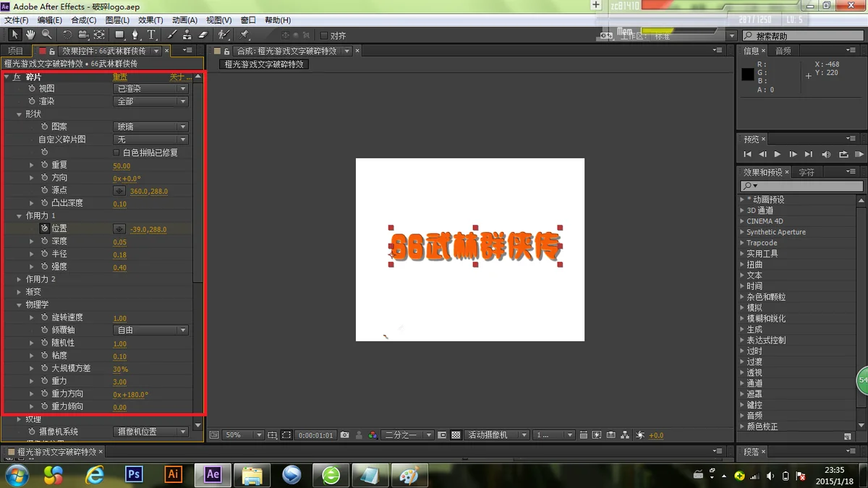Viewport: 868px width, 488px height.
Task: Open the show channel RGB color icon
Action: click(373, 435)
